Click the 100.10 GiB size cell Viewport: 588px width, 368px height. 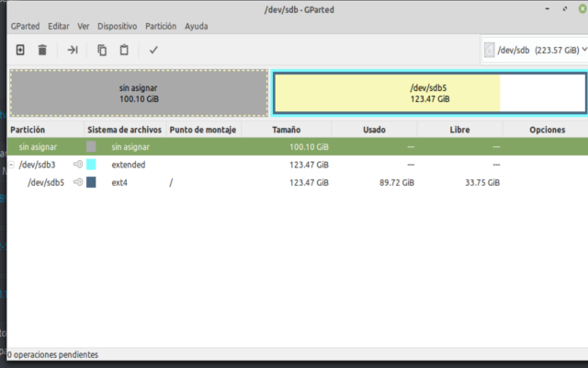pos(309,147)
